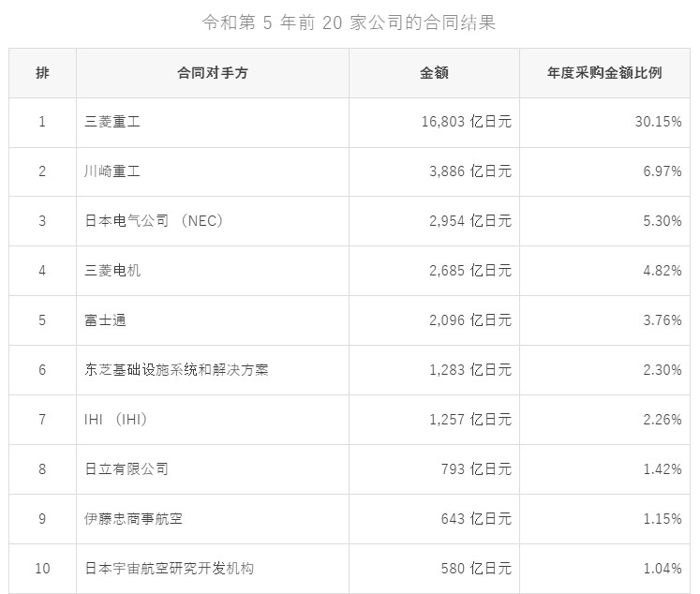The image size is (700, 594).
Task: Select the 'IHI (IHI)' company cell
Action: click(213, 420)
